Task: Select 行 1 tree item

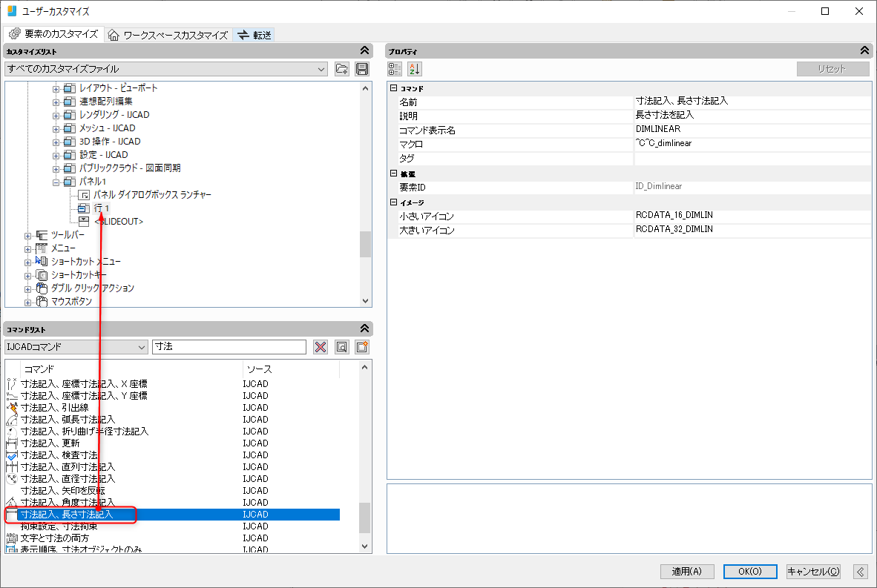Action: (101, 208)
